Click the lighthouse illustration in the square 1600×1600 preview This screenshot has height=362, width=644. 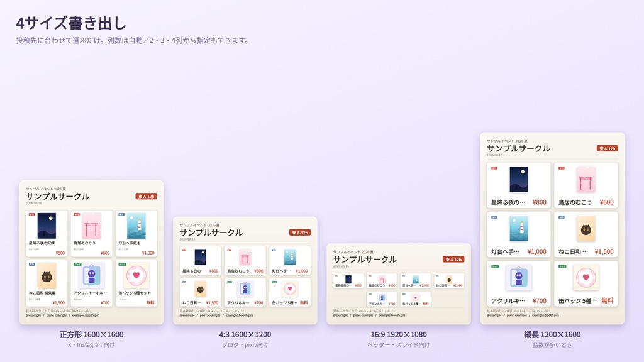(136, 226)
